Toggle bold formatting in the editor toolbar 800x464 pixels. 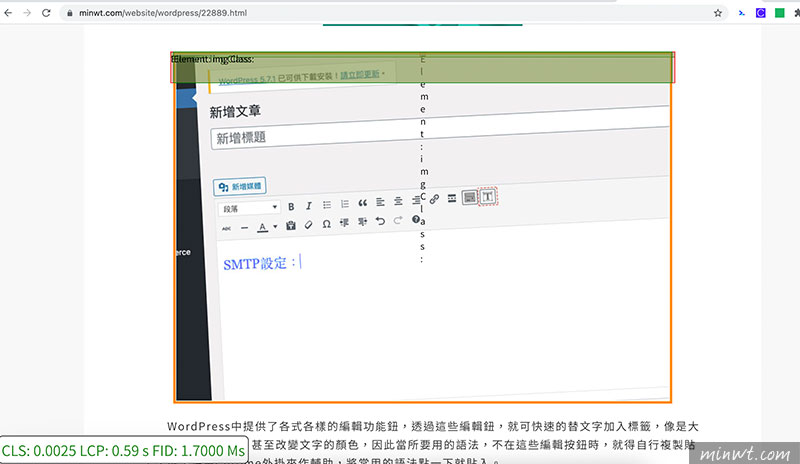[x=291, y=207]
